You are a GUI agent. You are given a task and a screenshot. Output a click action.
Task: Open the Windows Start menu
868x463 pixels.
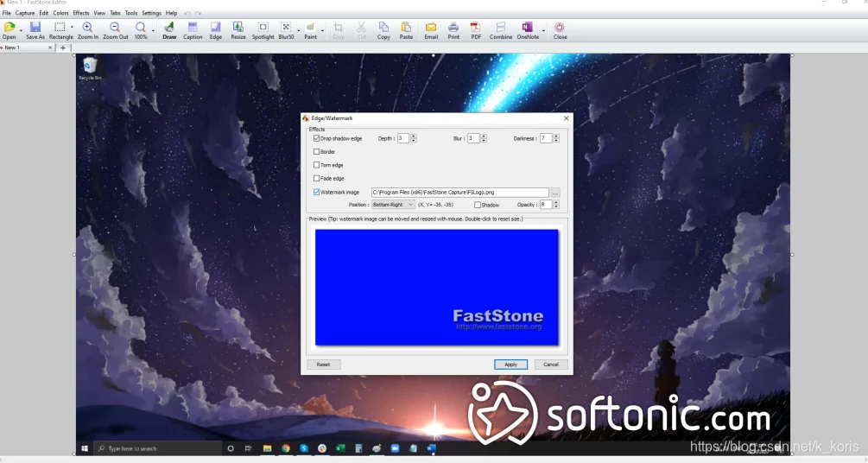click(x=85, y=448)
